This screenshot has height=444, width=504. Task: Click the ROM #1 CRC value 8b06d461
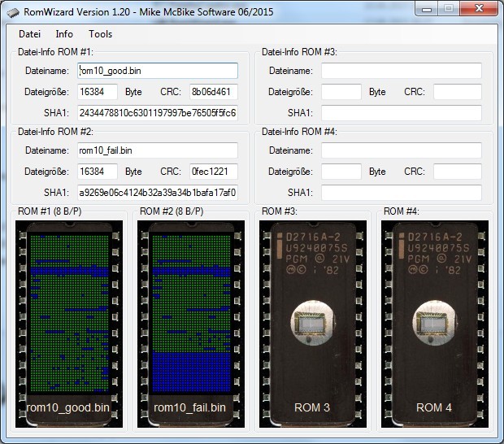[213, 92]
